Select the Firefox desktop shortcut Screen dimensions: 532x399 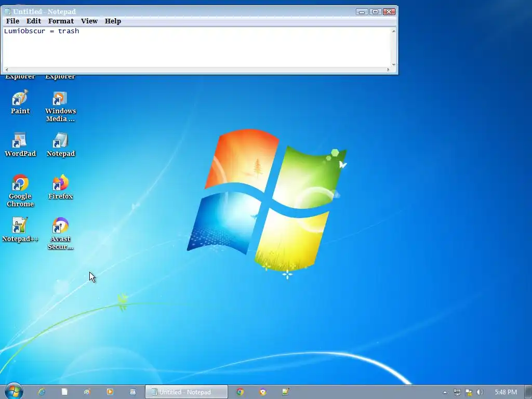click(x=60, y=187)
